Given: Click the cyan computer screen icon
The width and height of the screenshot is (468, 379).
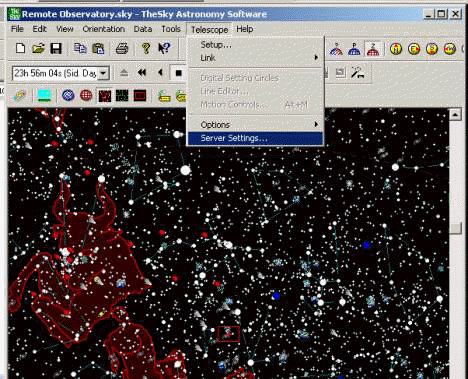Looking at the screenshot, I should pos(44,96).
